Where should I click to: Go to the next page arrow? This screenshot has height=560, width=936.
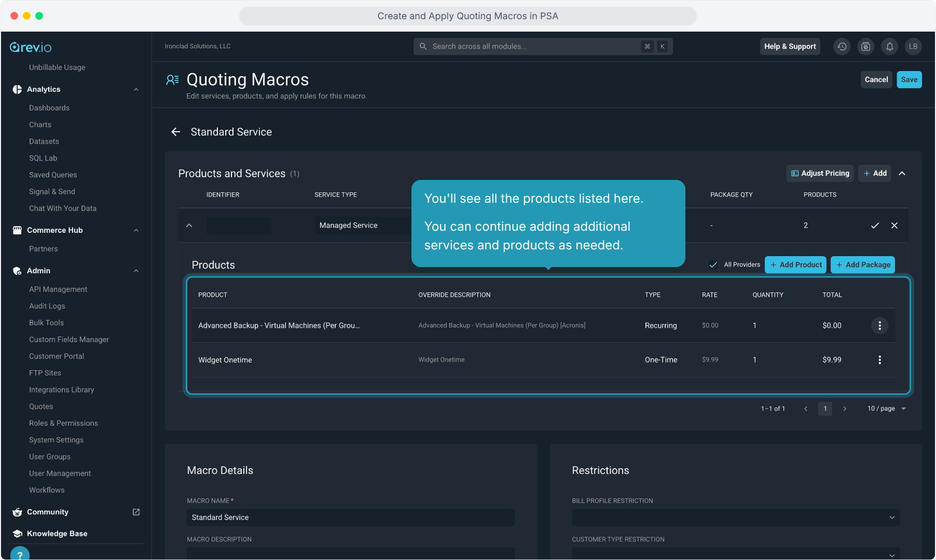(x=845, y=409)
